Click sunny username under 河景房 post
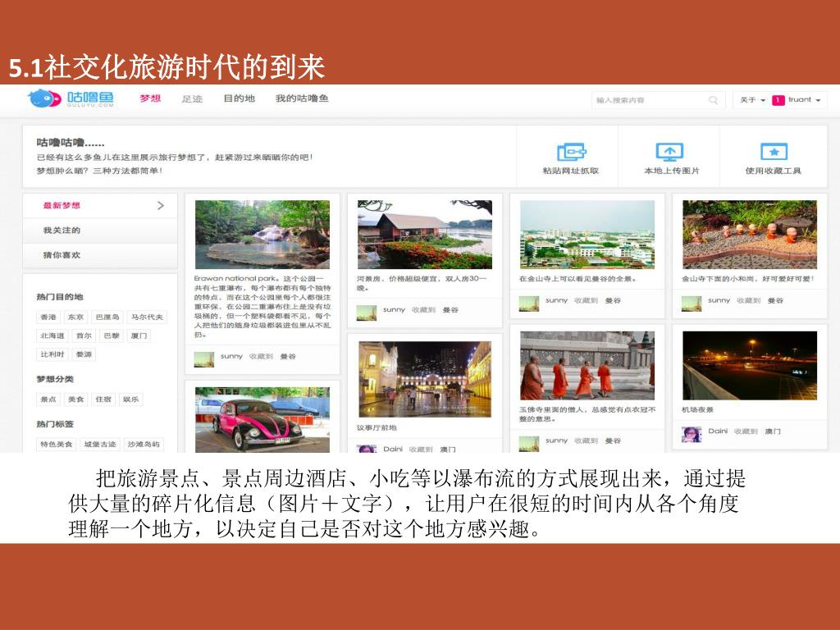Image resolution: width=840 pixels, height=630 pixels. tap(394, 309)
